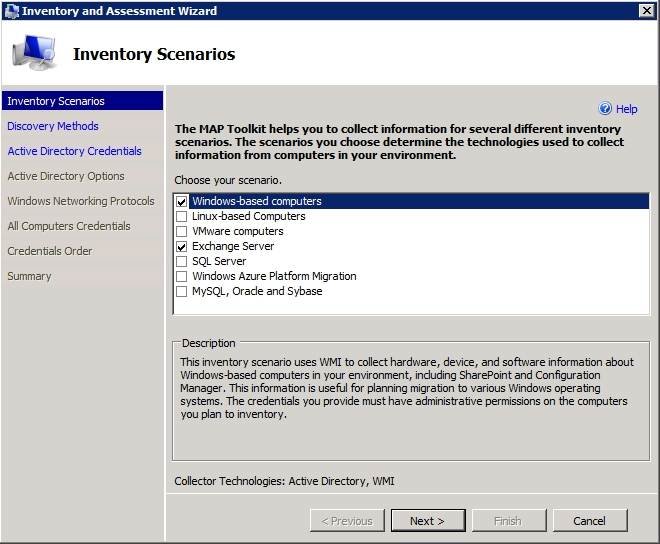Select All Computers Credentials step
Image resolution: width=660 pixels, height=544 pixels.
(69, 226)
